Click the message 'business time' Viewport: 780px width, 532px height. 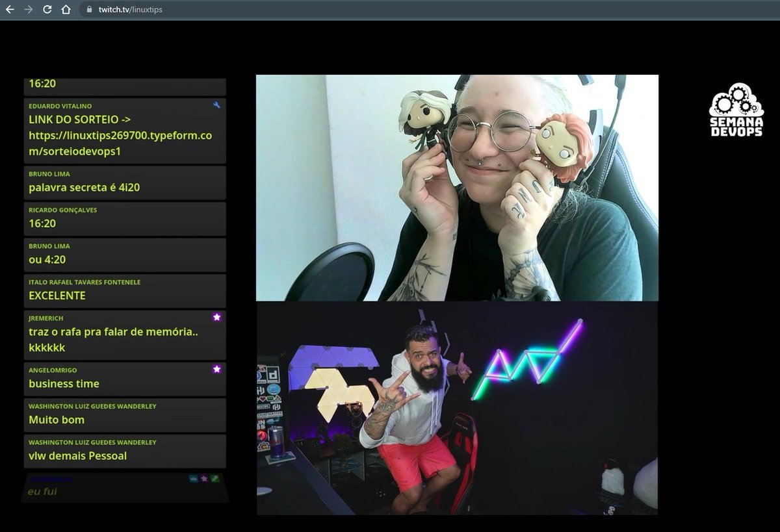pyautogui.click(x=64, y=384)
